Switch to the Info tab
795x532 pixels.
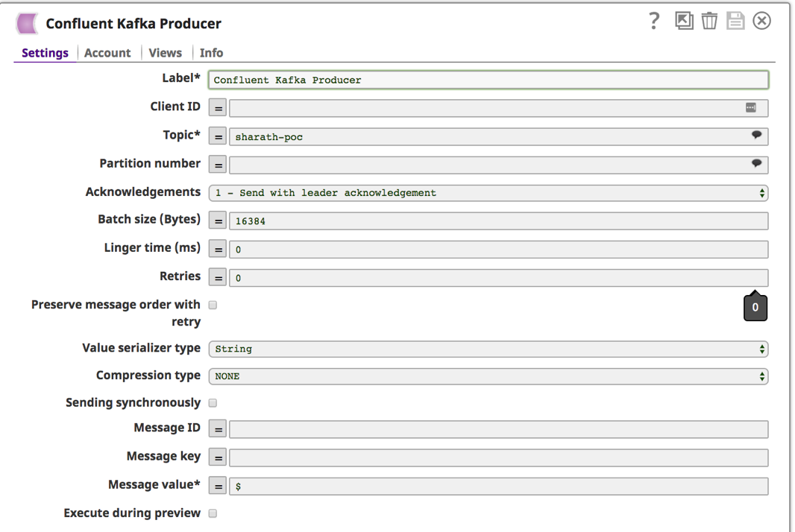click(211, 53)
